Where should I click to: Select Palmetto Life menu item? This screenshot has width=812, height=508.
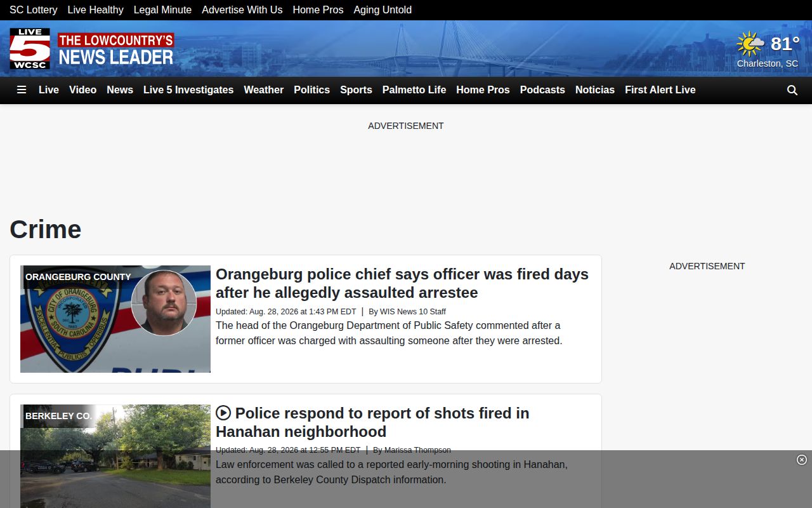(414, 90)
